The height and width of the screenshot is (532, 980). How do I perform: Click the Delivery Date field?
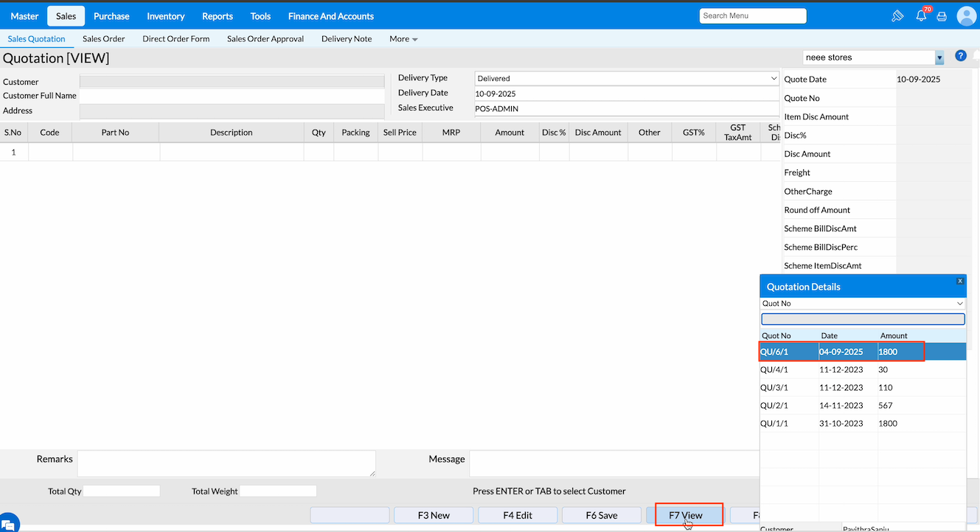627,94
